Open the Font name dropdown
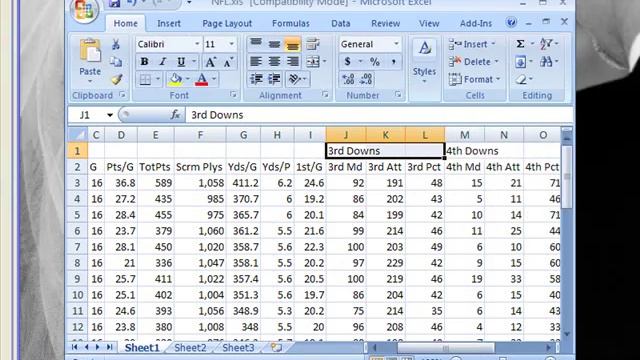640x360 pixels. point(197,44)
